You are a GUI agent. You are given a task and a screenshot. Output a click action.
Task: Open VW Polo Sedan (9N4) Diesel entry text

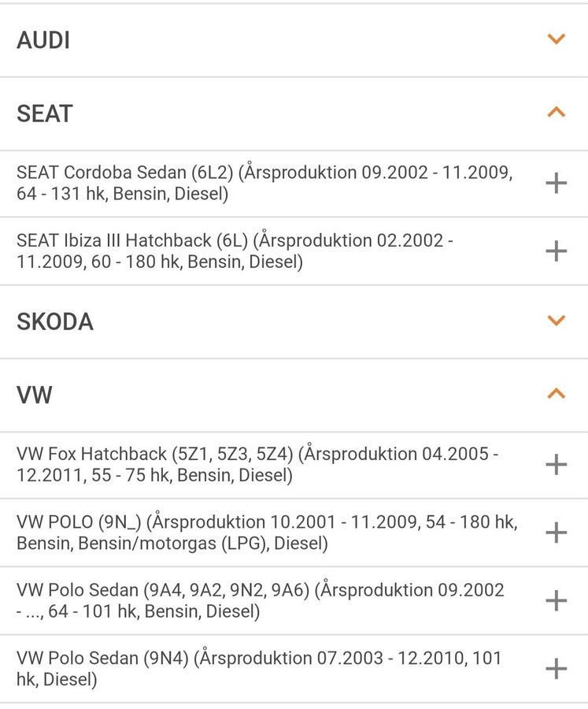[x=259, y=669]
